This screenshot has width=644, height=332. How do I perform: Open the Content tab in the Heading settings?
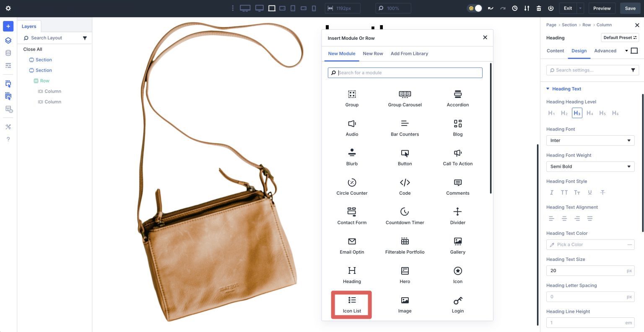(x=555, y=51)
